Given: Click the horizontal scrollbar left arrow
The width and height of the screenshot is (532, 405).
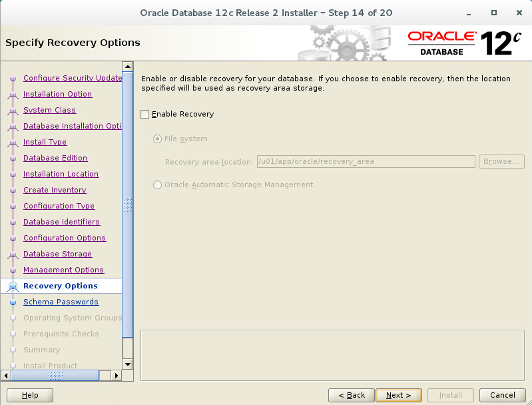Looking at the screenshot, I should pyautogui.click(x=6, y=376).
